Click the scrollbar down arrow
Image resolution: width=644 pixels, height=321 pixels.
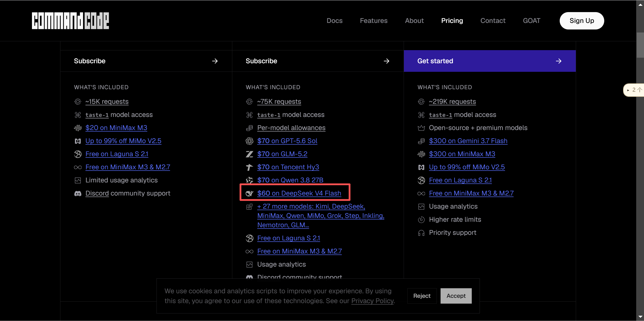[x=640, y=317]
